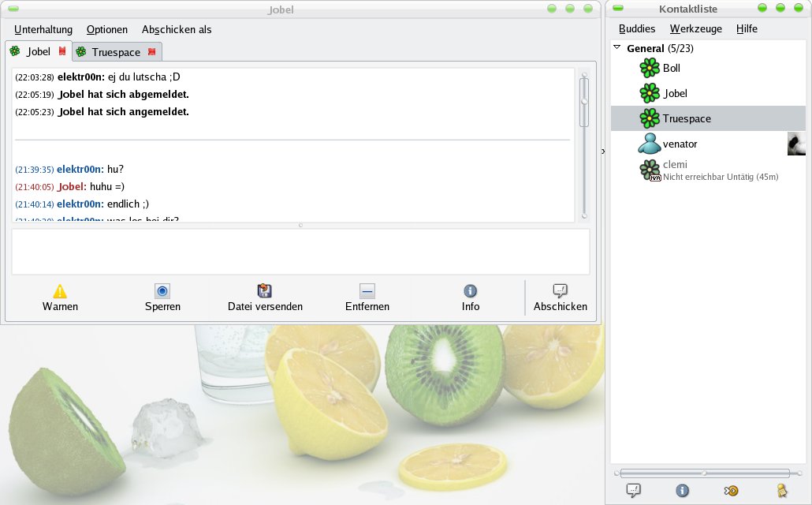Image resolution: width=812 pixels, height=505 pixels.
Task: Open the Werkzeuge menu in Kontaktliste
Action: [x=695, y=28]
